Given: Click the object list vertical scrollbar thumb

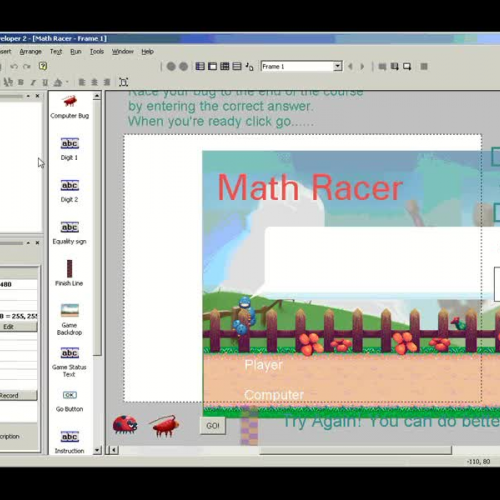Looking at the screenshot, I should [97, 227].
